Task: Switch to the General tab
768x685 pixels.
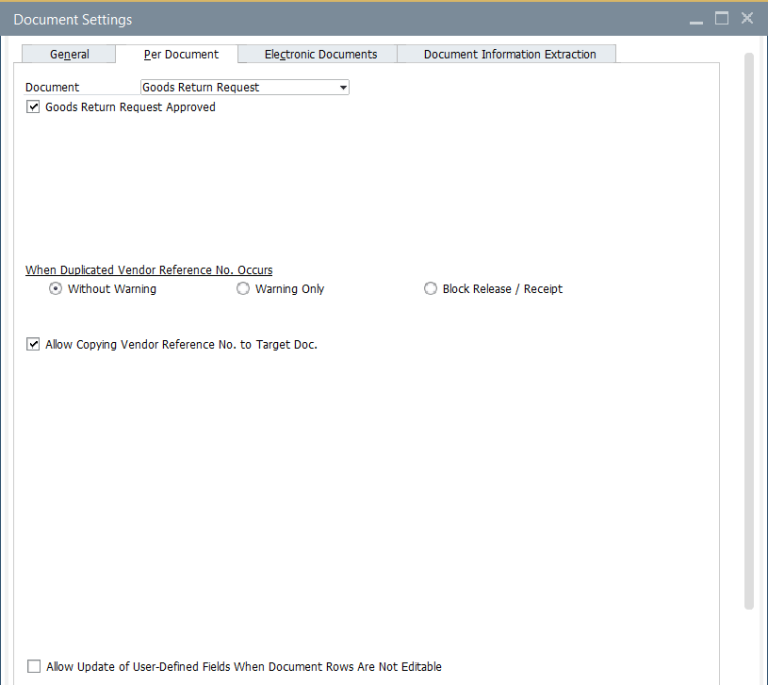Action: point(69,54)
